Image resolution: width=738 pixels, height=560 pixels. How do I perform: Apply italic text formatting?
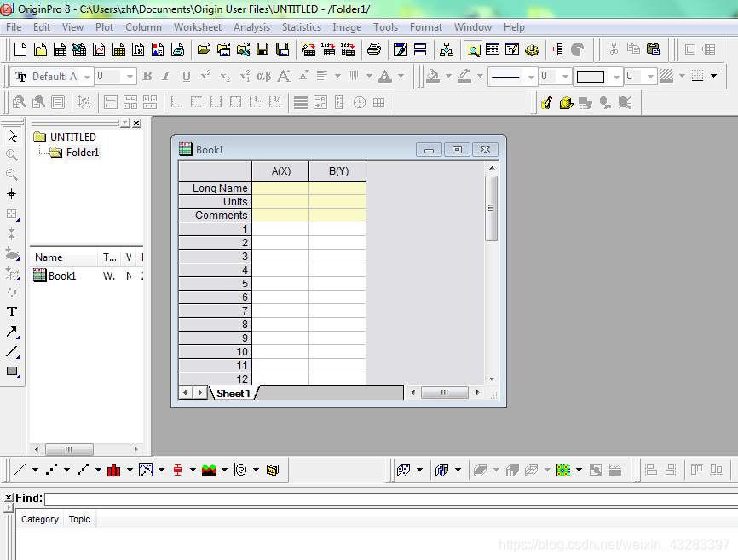click(x=166, y=76)
